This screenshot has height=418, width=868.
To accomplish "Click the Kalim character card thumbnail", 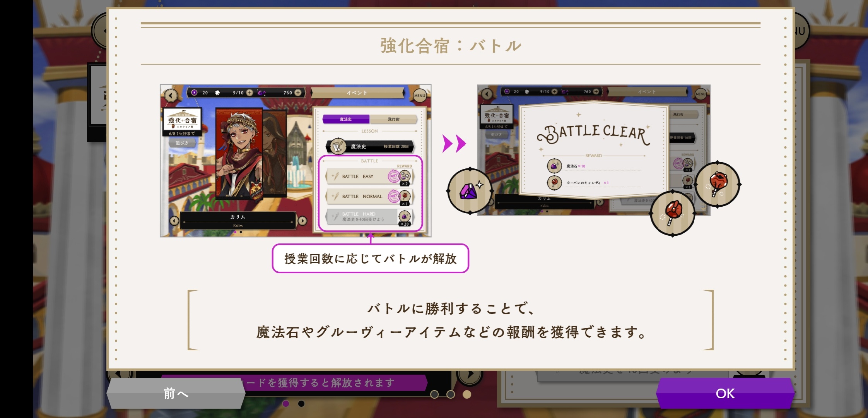I will pyautogui.click(x=239, y=153).
